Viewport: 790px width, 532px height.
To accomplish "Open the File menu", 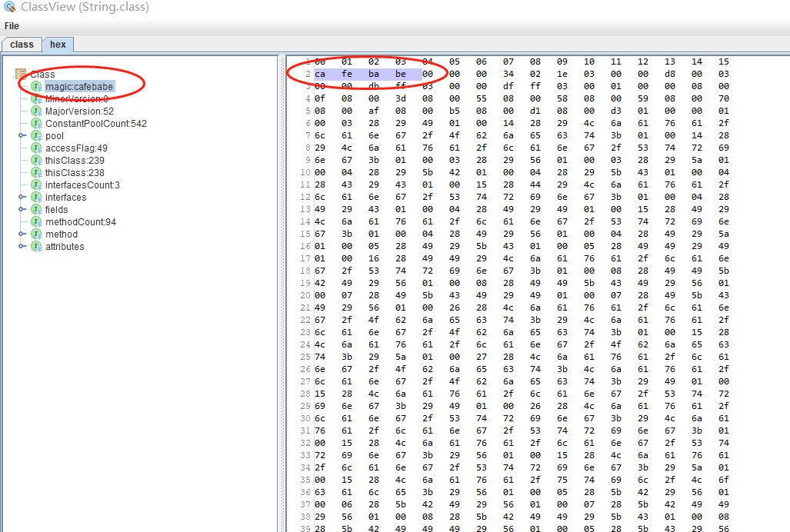I will (x=12, y=25).
